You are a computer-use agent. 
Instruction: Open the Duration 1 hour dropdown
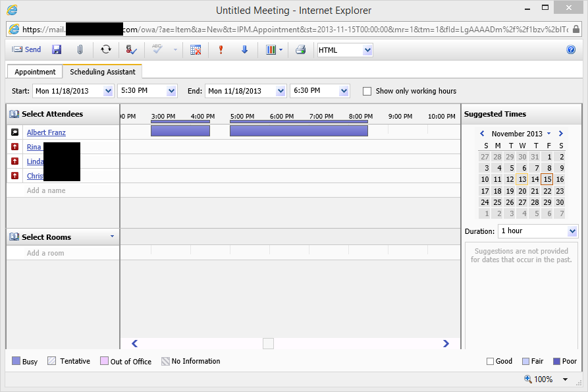click(x=571, y=231)
